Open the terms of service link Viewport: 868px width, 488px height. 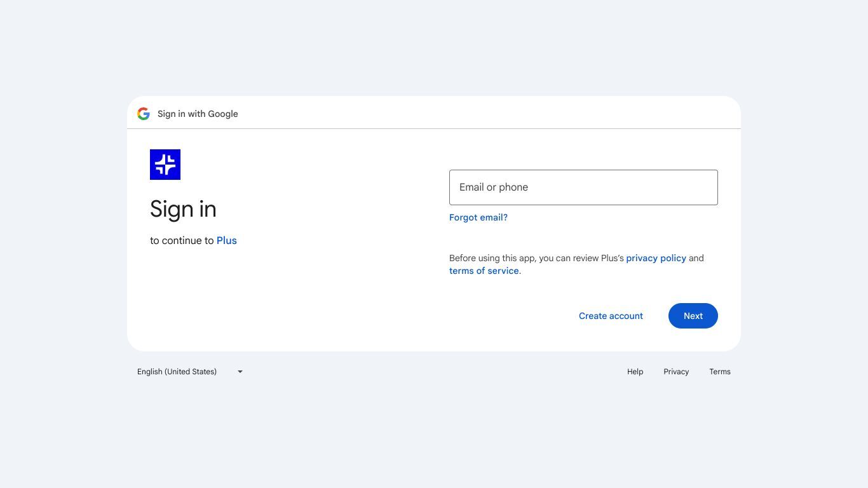484,271
